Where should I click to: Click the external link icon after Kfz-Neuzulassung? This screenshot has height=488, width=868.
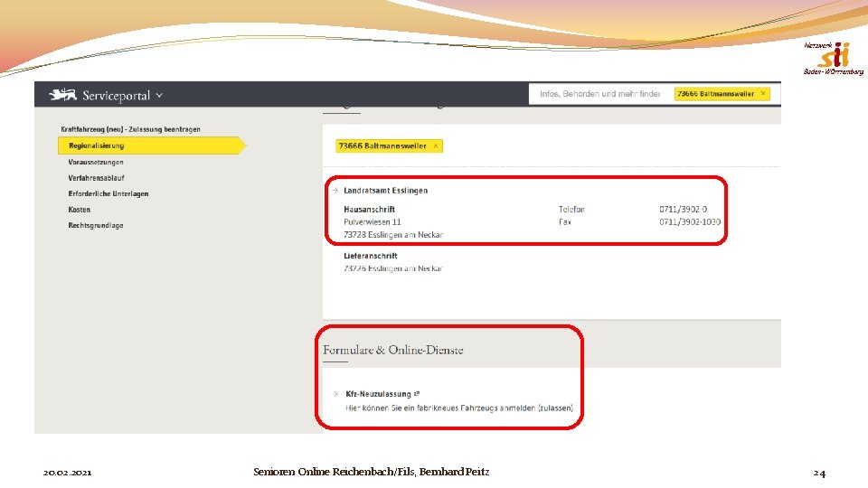point(417,393)
